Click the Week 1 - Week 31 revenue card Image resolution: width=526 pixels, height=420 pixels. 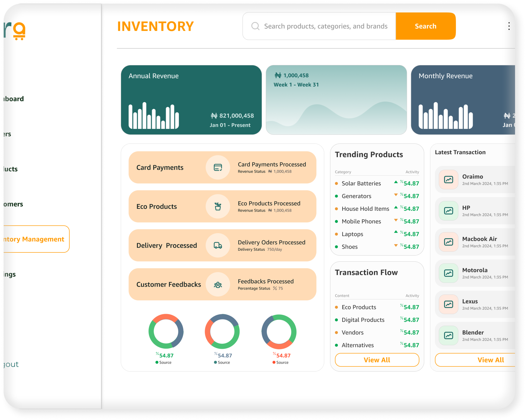(336, 100)
